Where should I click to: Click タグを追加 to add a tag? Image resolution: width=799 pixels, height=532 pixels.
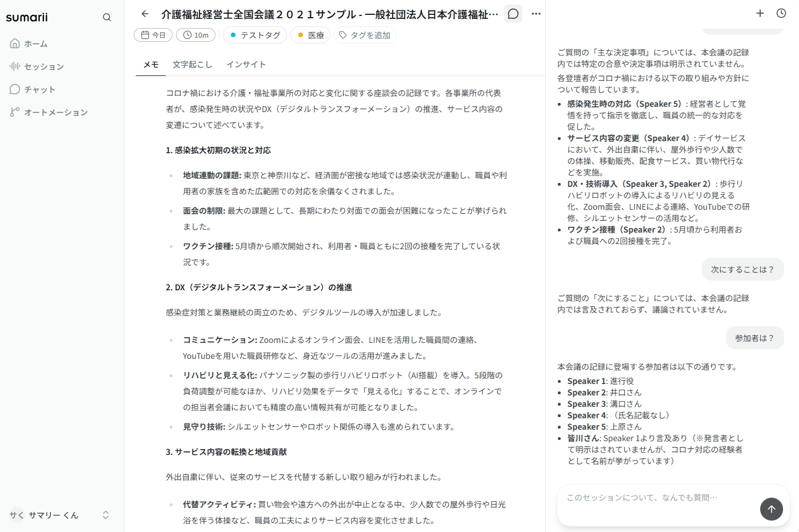365,35
